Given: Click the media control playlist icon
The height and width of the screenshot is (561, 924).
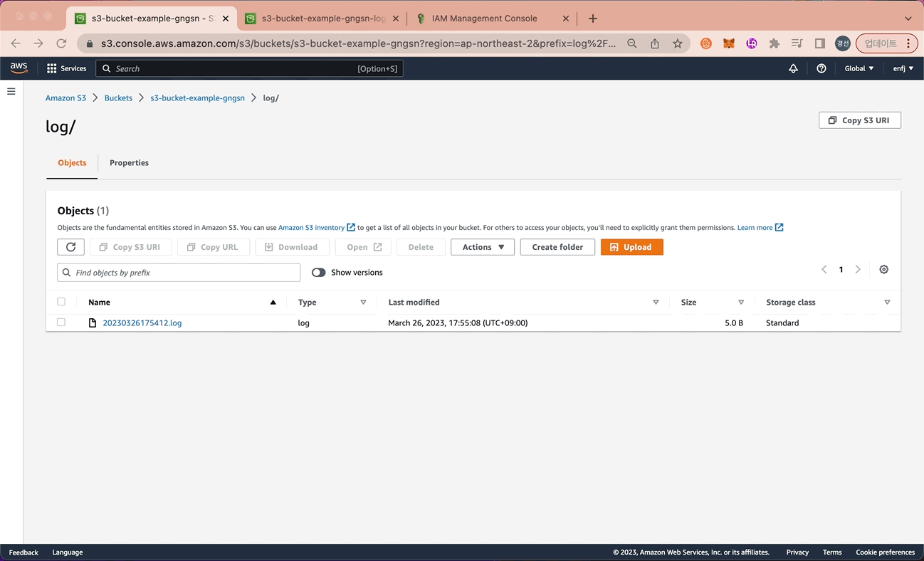Looking at the screenshot, I should pyautogui.click(x=797, y=43).
